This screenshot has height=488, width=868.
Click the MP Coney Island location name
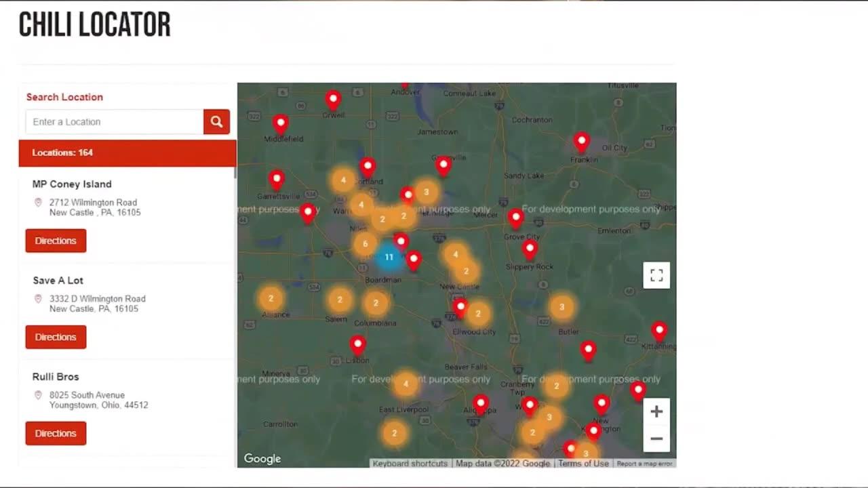[72, 184]
